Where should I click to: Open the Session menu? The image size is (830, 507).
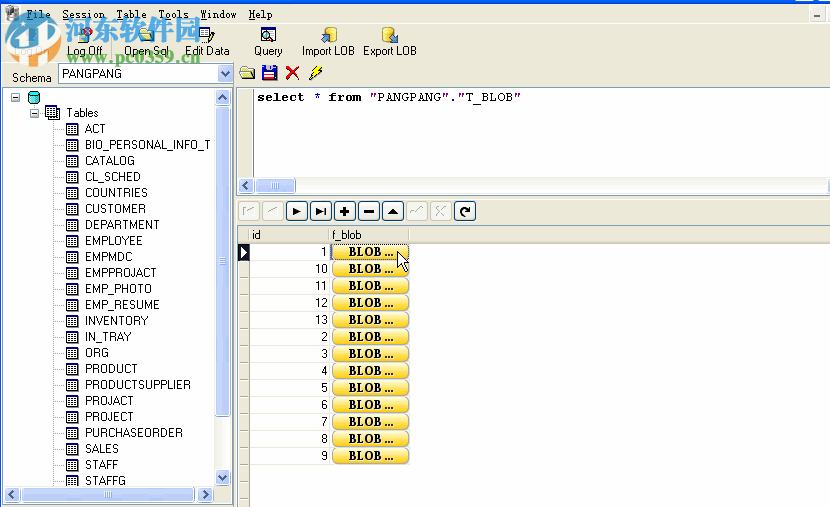(x=83, y=15)
